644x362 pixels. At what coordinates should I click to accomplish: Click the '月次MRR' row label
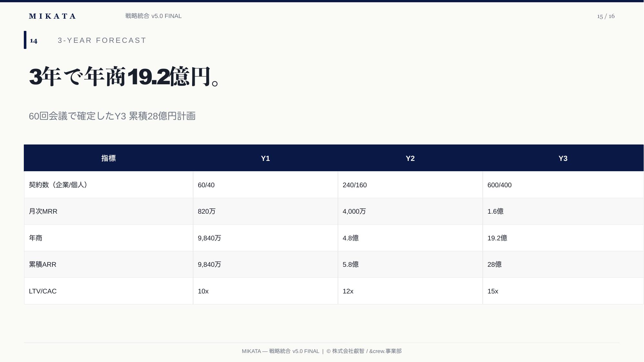[108, 211]
